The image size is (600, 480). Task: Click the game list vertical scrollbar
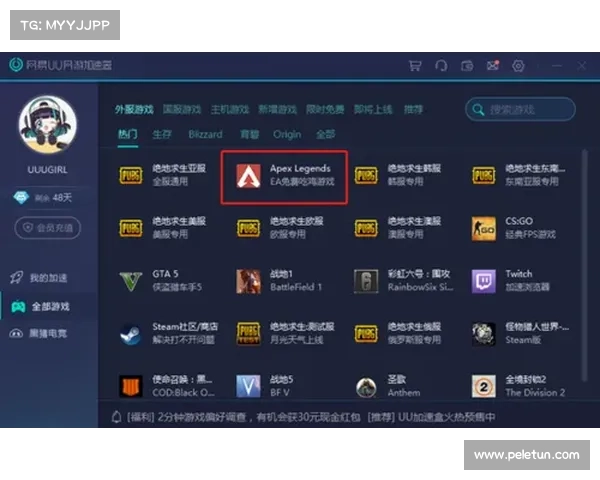click(585, 264)
